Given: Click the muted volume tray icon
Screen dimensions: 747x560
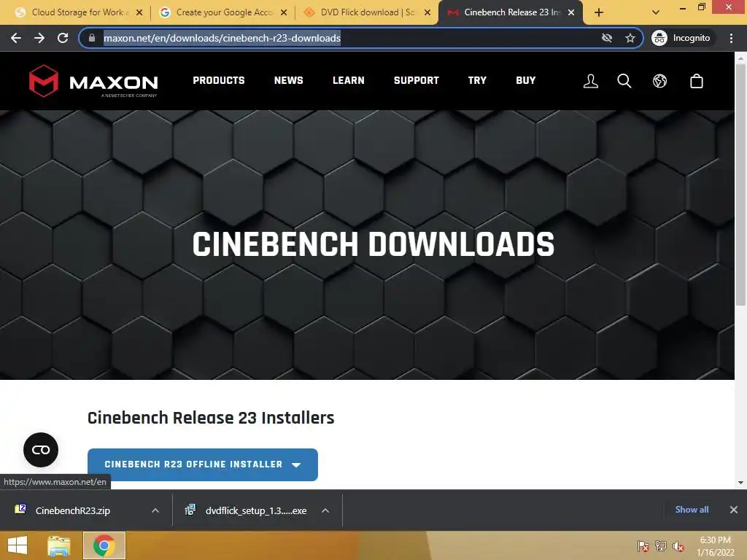Looking at the screenshot, I should [678, 546].
